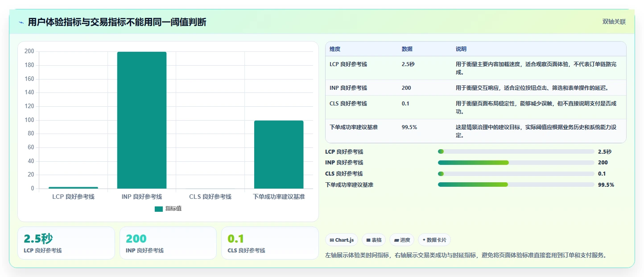This screenshot has width=644, height=277.
Task: Click the 说明 table column header
Action: click(461, 49)
